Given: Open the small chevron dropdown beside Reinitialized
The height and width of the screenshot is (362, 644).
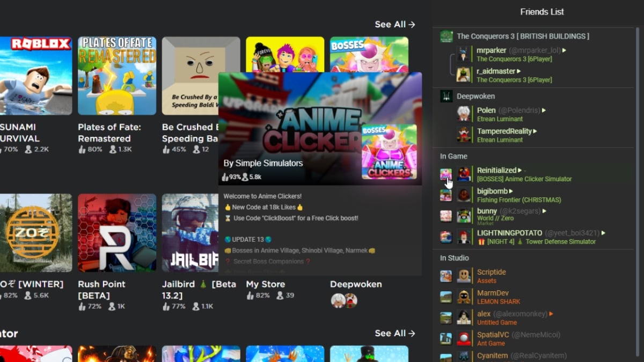Looking at the screenshot, I should pos(524,170).
